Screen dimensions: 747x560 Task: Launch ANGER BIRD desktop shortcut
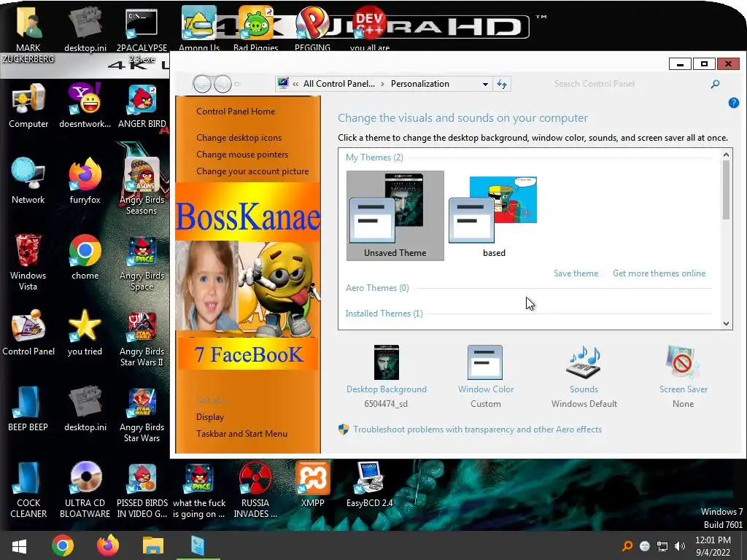click(x=142, y=106)
